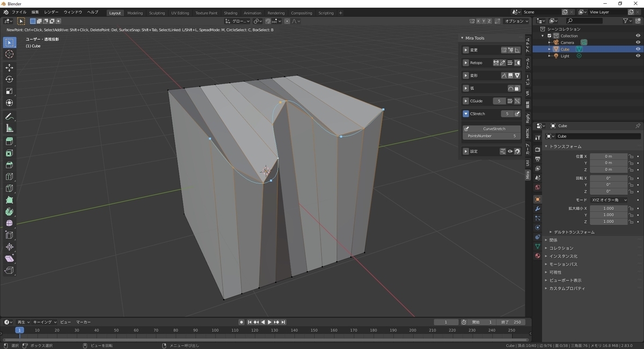Adjust the PointsNumber slider field
Screen dimensions: 644x349
tap(492, 136)
